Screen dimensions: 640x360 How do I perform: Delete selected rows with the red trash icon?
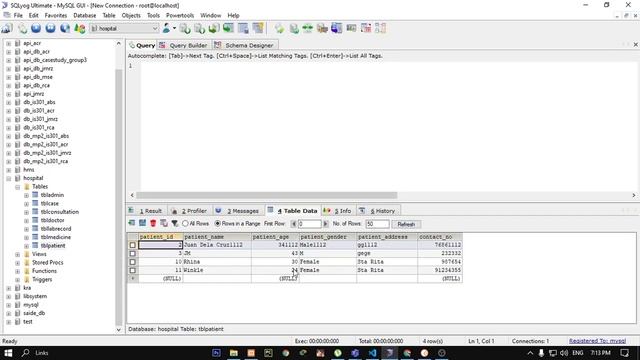[153, 223]
